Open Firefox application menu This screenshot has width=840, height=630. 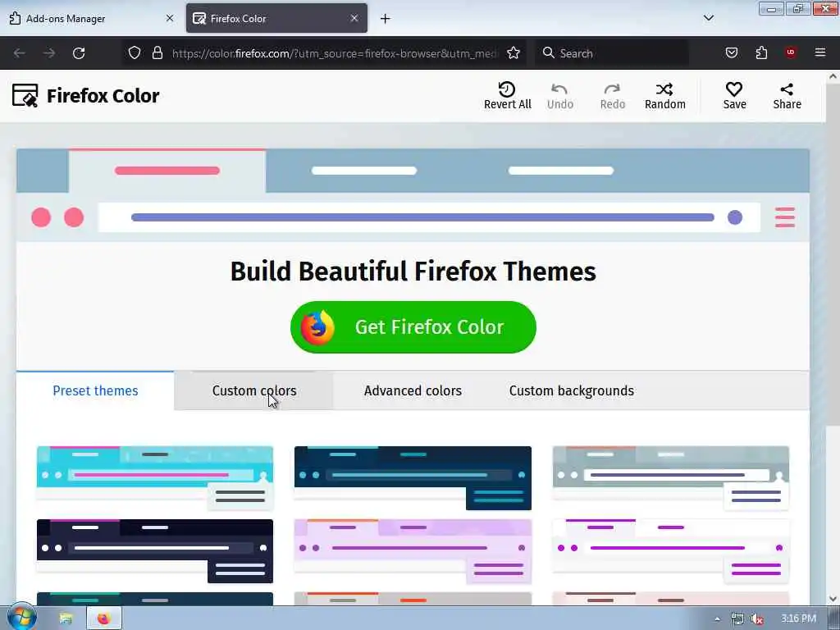[x=820, y=52]
